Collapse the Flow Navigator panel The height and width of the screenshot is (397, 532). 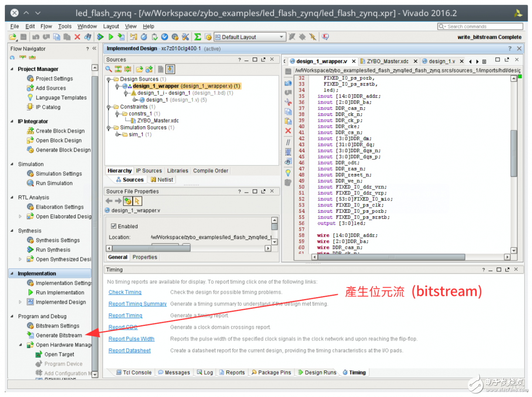point(94,49)
